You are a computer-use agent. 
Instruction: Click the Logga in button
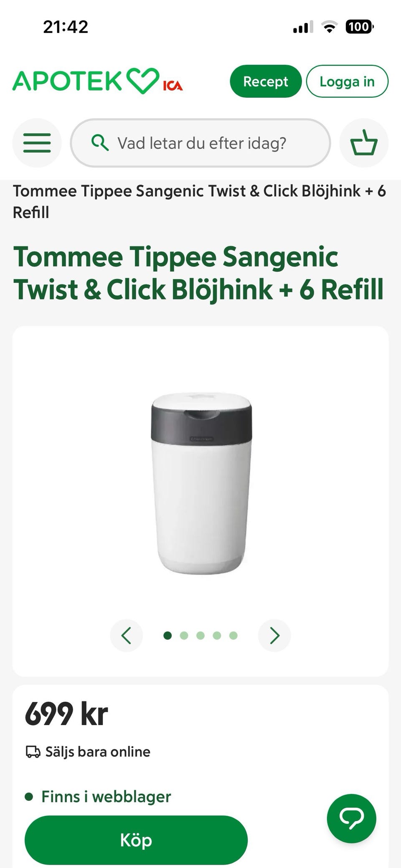coord(347,81)
